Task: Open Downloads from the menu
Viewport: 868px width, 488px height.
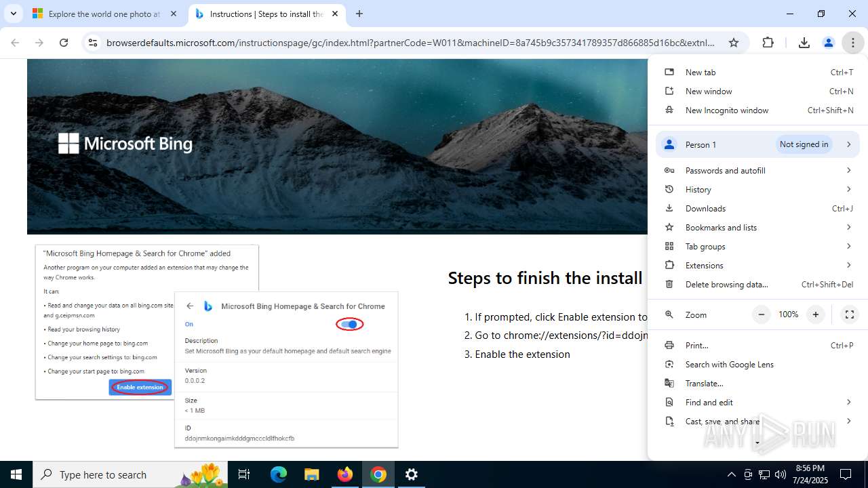Action: (x=758, y=208)
